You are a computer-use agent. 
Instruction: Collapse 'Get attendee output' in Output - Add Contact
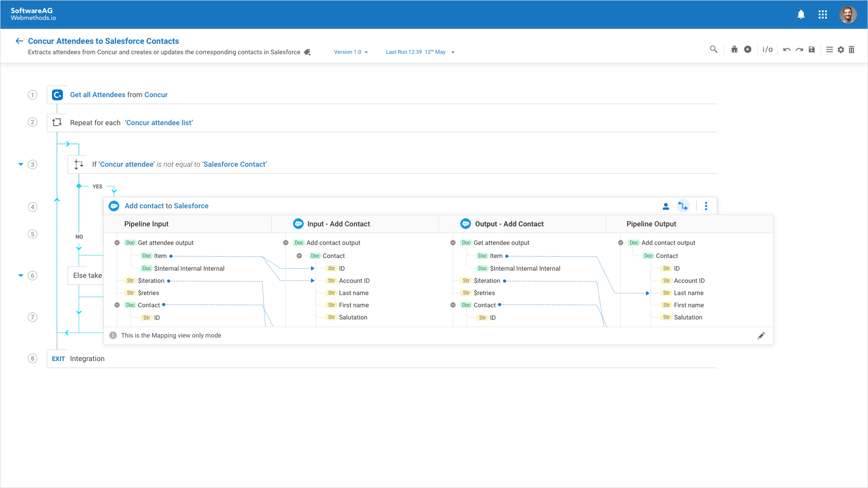pos(453,243)
